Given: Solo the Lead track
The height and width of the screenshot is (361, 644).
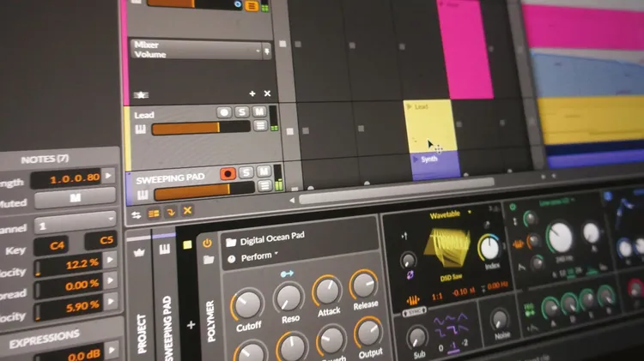Looking at the screenshot, I should (242, 111).
